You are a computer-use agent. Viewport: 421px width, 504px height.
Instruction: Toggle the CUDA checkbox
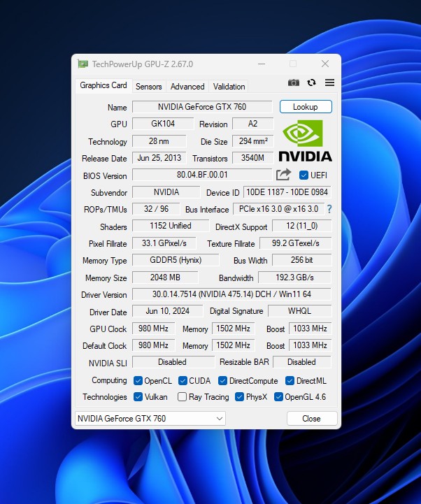[x=183, y=381]
